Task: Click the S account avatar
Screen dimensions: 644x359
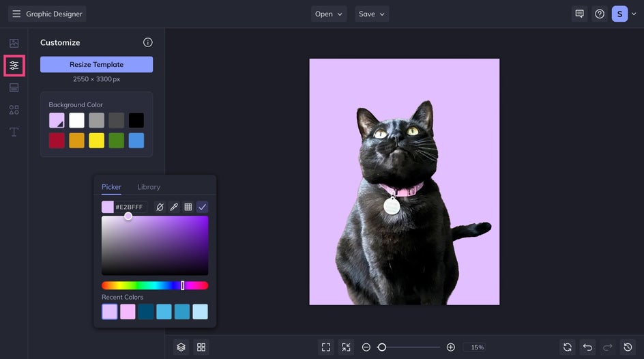Action: pyautogui.click(x=619, y=14)
